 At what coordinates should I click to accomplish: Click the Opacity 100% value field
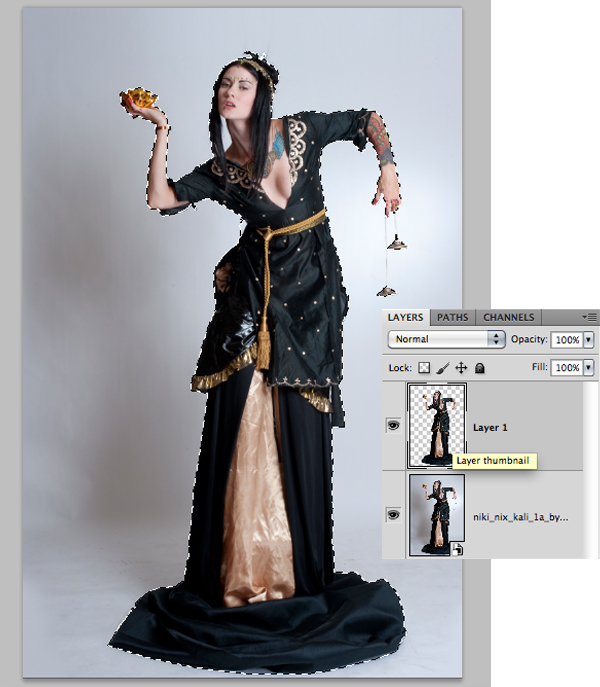pos(567,340)
